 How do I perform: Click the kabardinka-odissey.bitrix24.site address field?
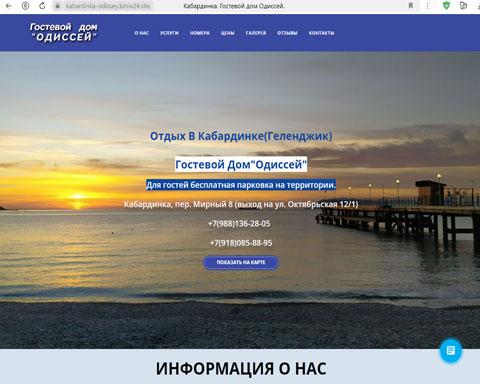[x=107, y=6]
